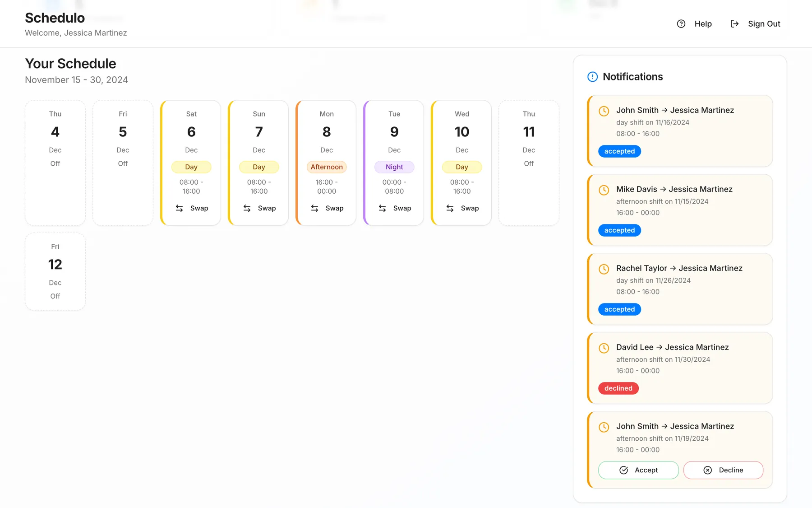Sign Out of Schedulo

coord(756,24)
